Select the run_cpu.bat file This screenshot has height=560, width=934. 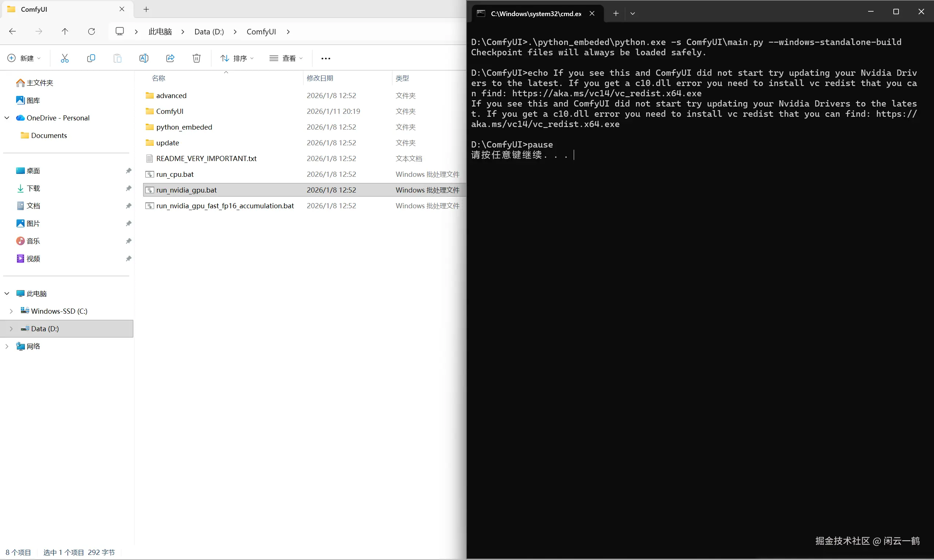[175, 174]
